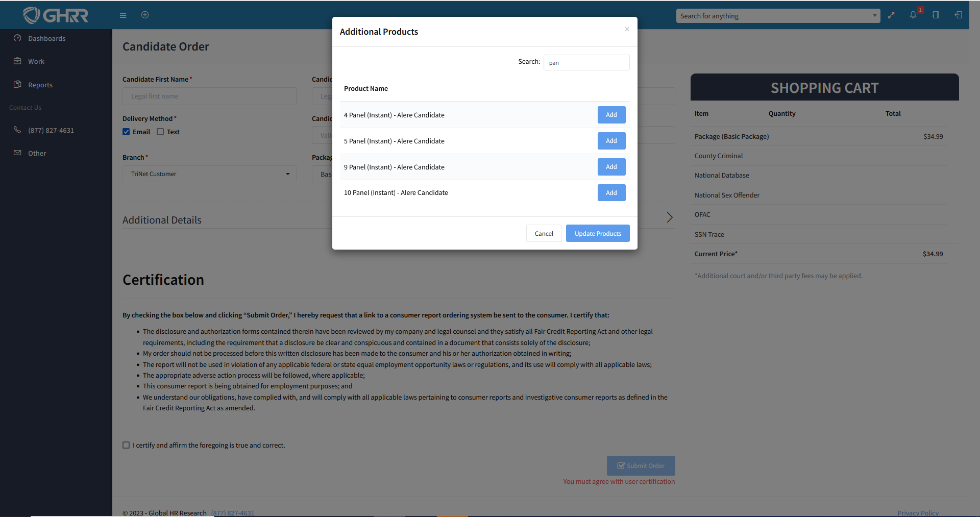Image resolution: width=980 pixels, height=517 pixels.
Task: Click the hamburger menu icon in header
Action: [x=123, y=15]
